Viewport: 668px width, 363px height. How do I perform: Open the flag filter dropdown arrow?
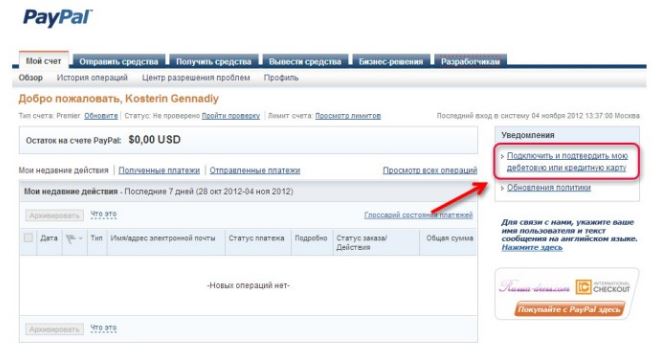tap(81, 238)
